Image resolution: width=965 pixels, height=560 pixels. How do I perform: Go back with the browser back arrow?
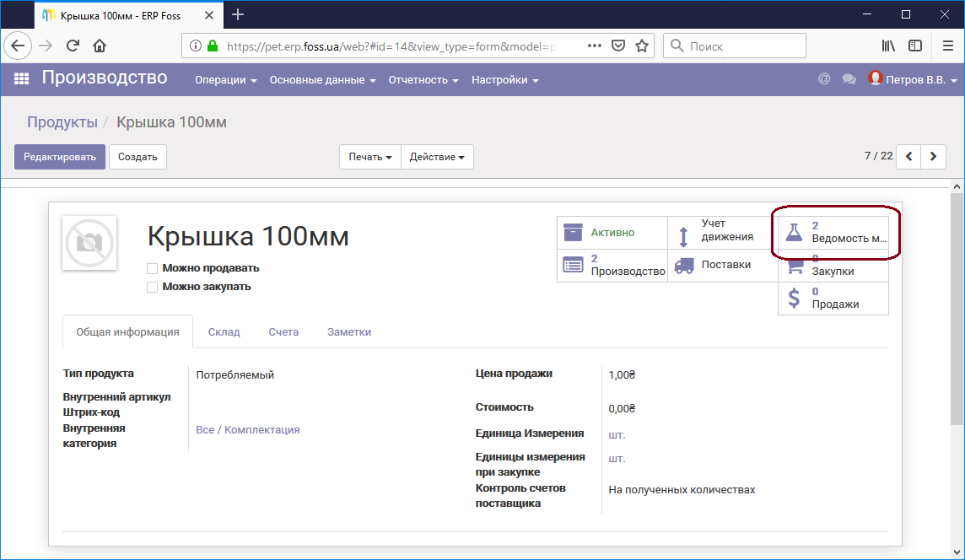point(18,46)
